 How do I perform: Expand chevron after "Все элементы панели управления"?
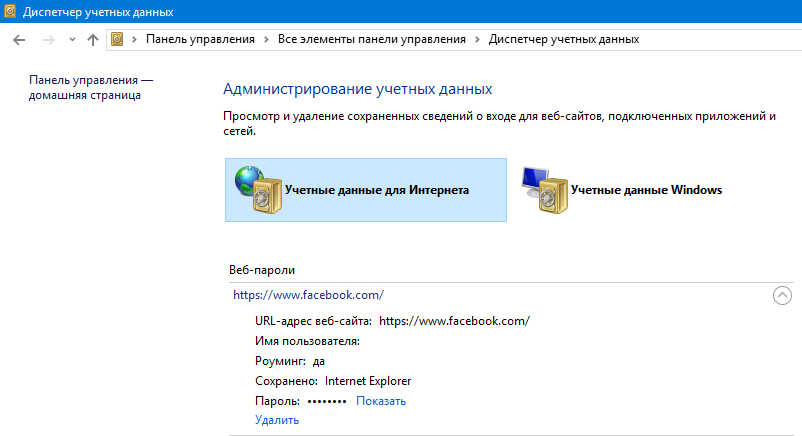[477, 40]
